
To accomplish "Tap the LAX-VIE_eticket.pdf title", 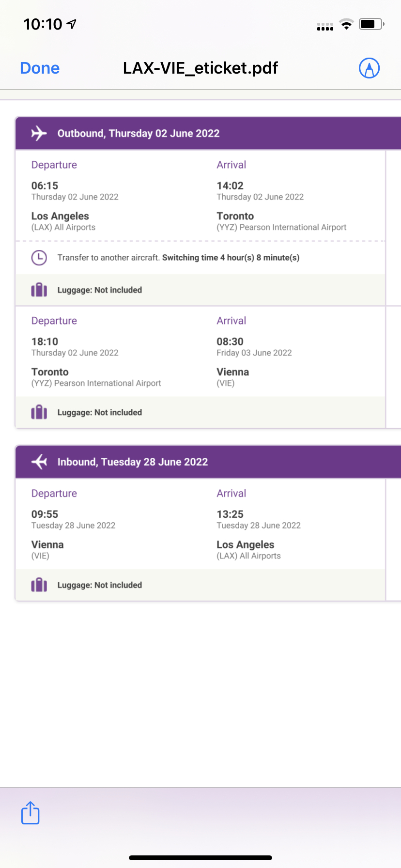I will 200,68.
